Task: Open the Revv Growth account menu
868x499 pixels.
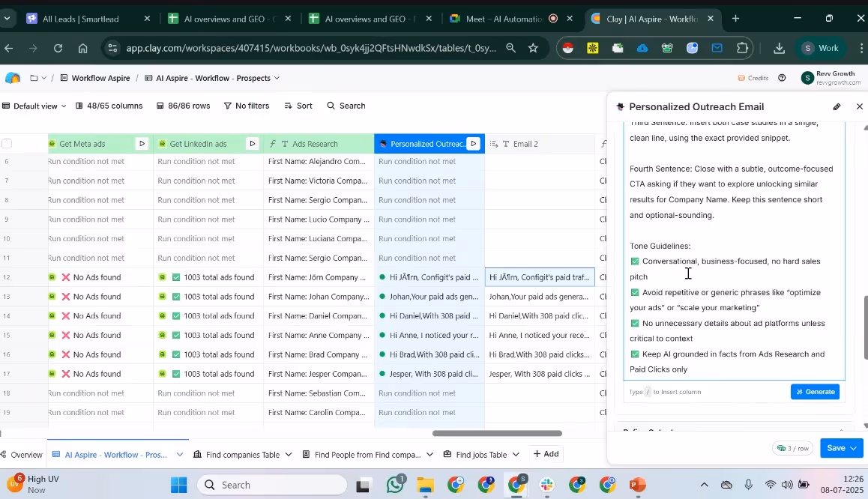Action: tap(831, 78)
